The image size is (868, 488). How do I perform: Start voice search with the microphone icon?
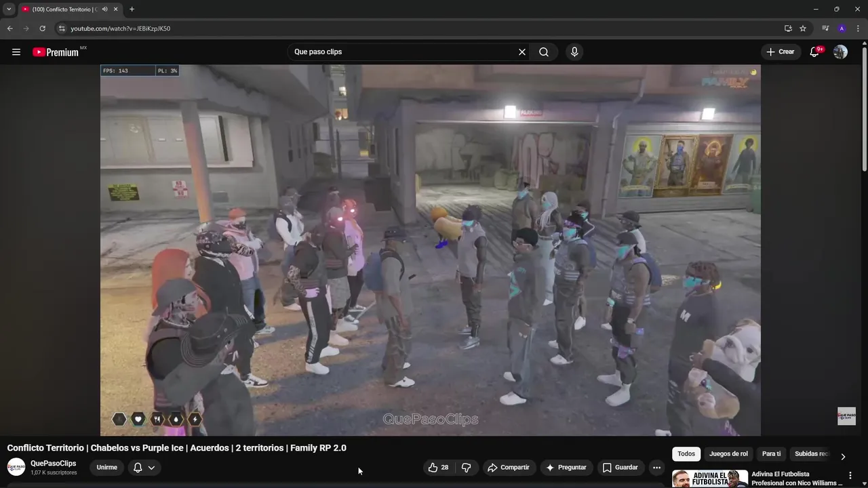pyautogui.click(x=574, y=52)
